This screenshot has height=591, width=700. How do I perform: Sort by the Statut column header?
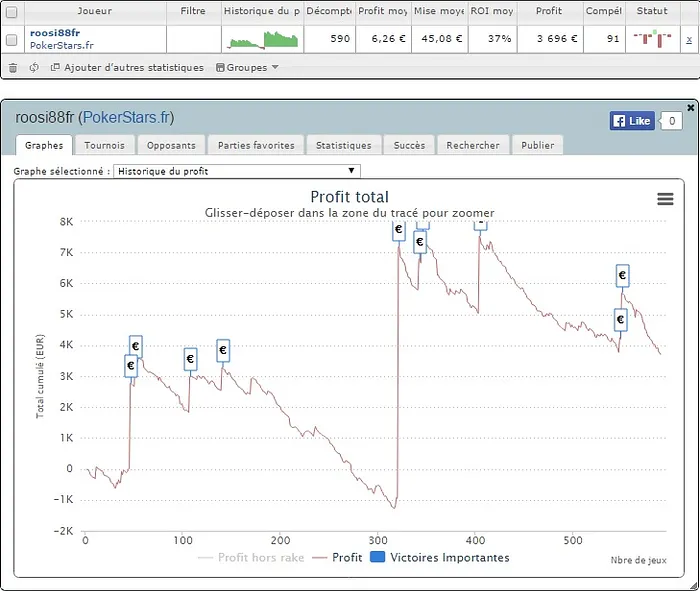pos(652,11)
